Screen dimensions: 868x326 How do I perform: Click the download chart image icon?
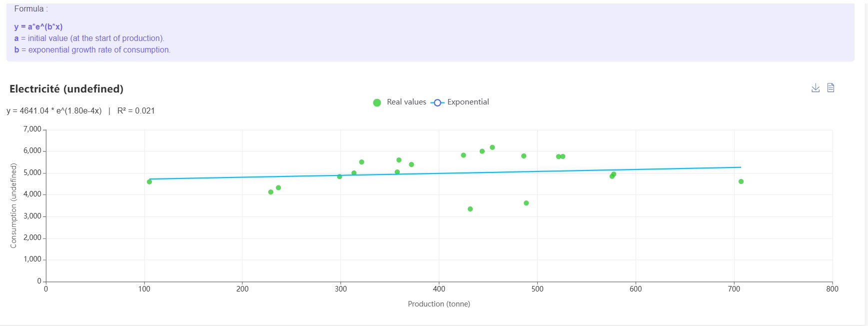816,88
